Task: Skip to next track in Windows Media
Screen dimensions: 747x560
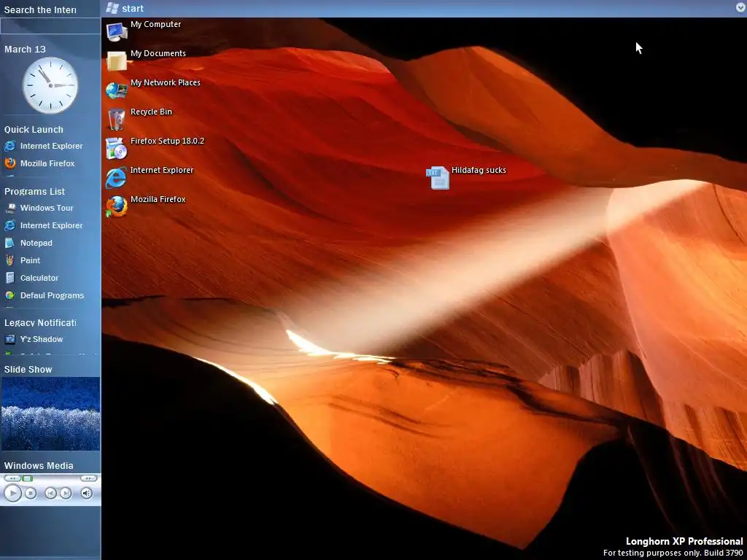Action: (66, 494)
